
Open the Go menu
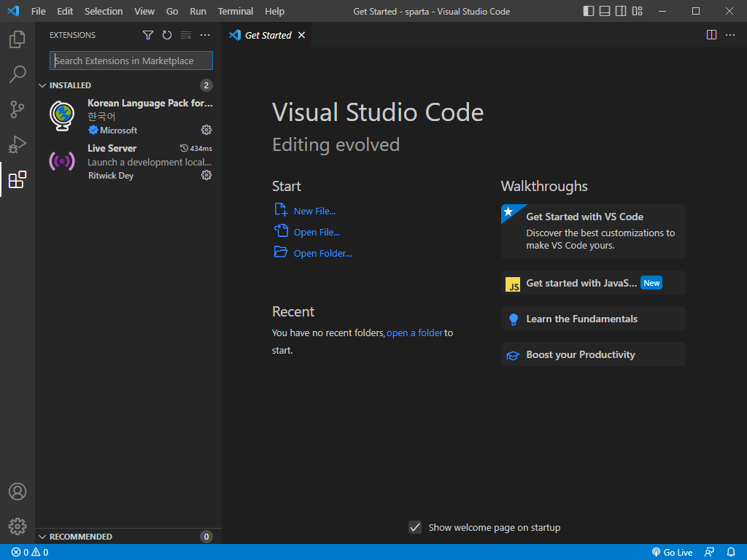point(172,11)
